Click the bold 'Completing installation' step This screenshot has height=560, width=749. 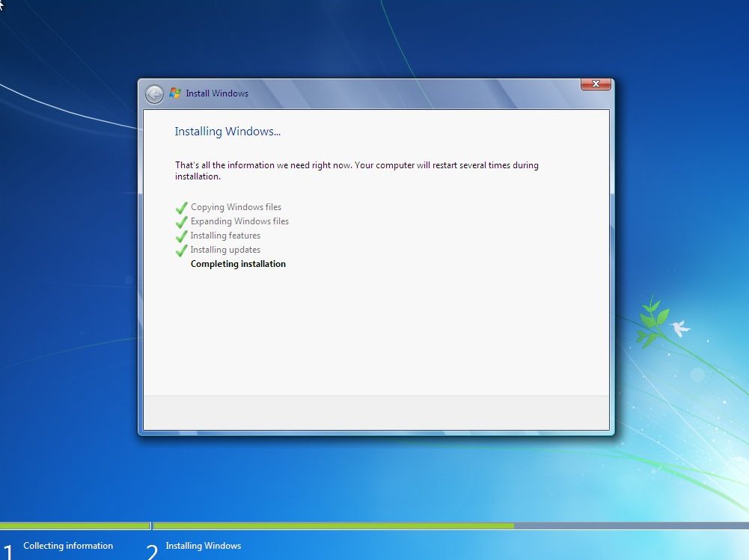click(x=238, y=264)
